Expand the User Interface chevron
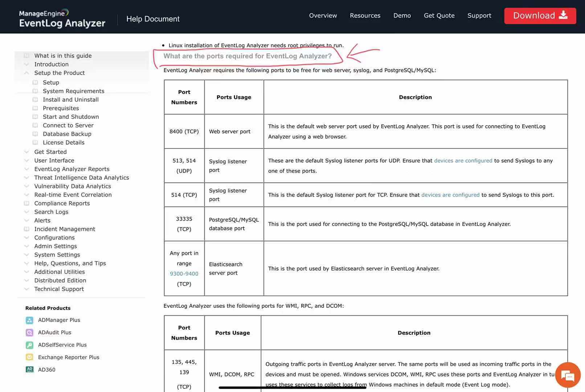The width and height of the screenshot is (585, 392). [26, 160]
